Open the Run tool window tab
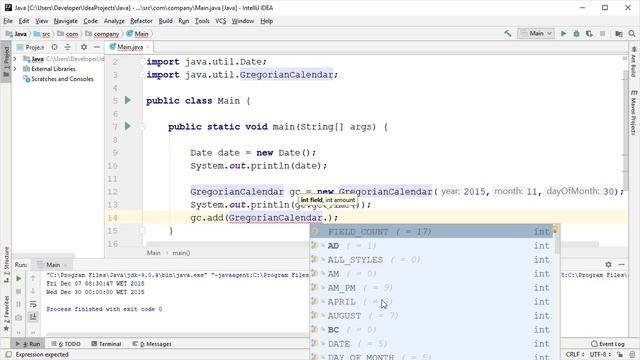 [x=28, y=344]
